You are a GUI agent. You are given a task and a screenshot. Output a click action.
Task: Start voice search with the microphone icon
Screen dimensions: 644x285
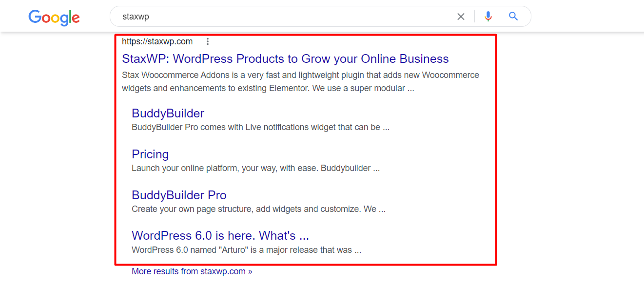coord(488,16)
